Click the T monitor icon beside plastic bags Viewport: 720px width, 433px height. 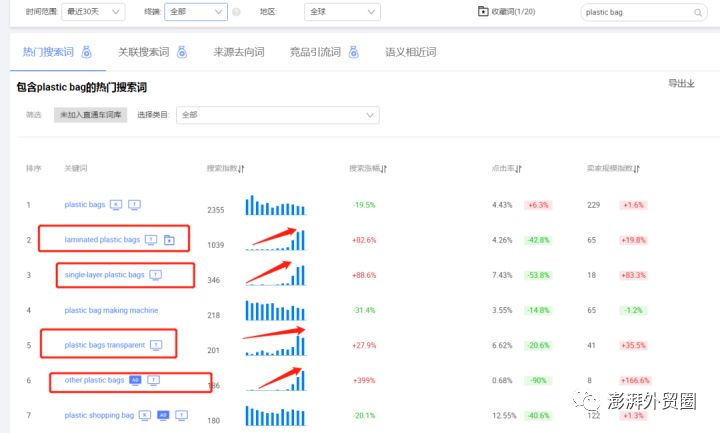[x=135, y=205]
